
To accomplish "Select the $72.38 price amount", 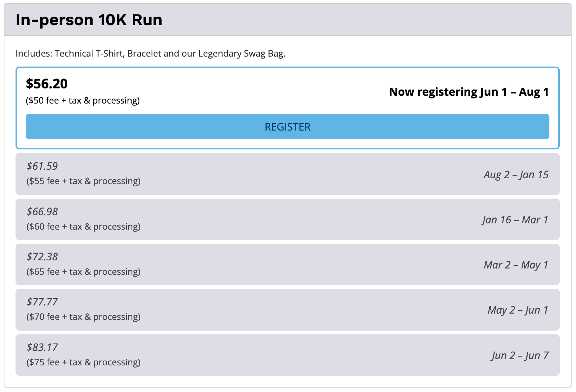I will pos(42,257).
